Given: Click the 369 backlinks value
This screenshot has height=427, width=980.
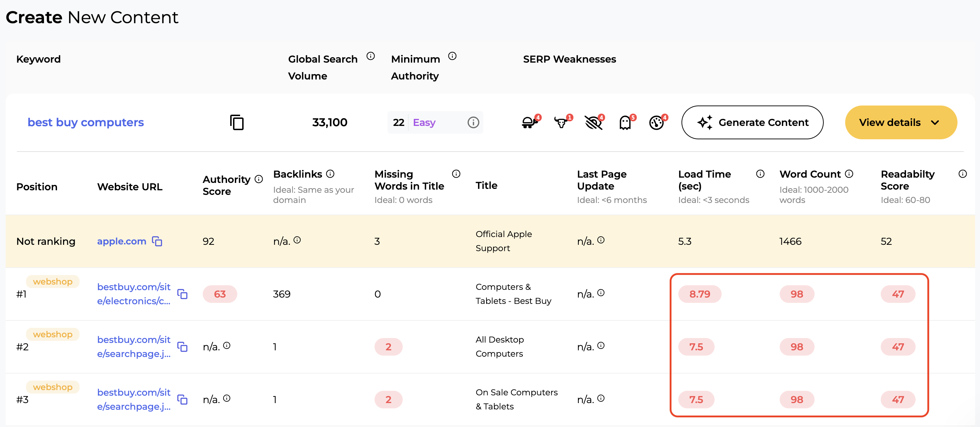Looking at the screenshot, I should pyautogui.click(x=282, y=294).
